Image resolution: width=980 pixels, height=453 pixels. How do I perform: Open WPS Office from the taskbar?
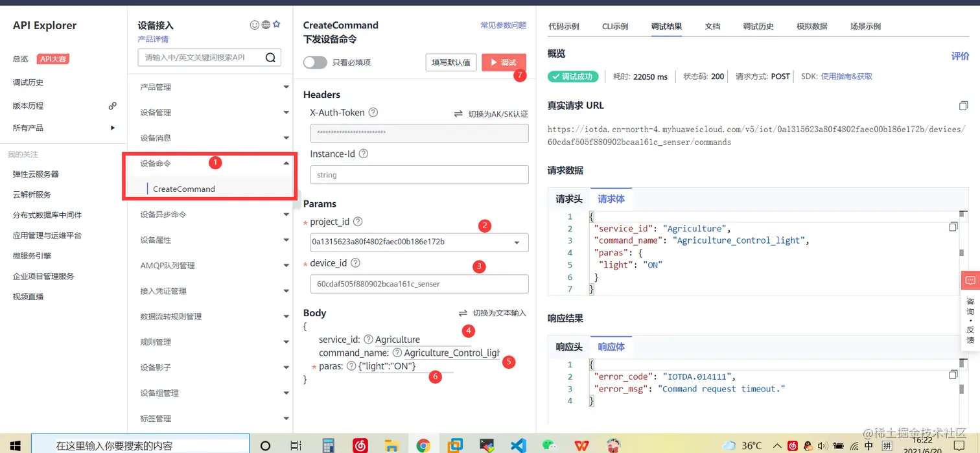581,445
